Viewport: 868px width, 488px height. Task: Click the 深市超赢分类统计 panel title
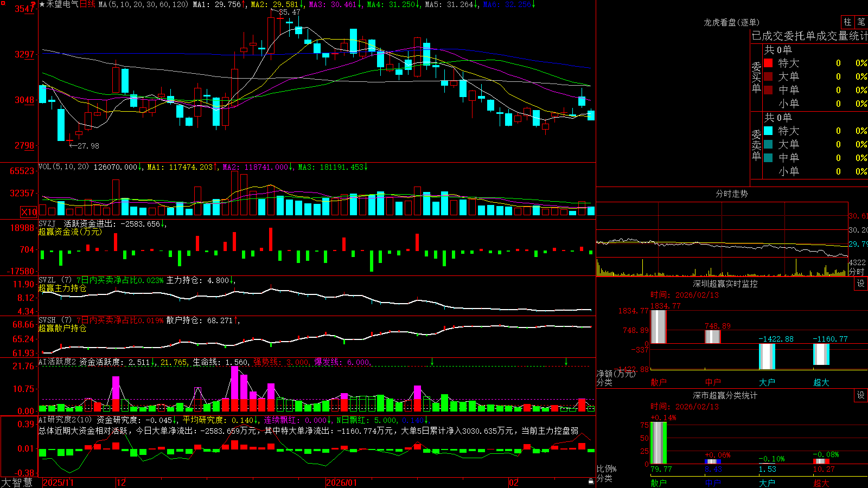pyautogui.click(x=725, y=395)
